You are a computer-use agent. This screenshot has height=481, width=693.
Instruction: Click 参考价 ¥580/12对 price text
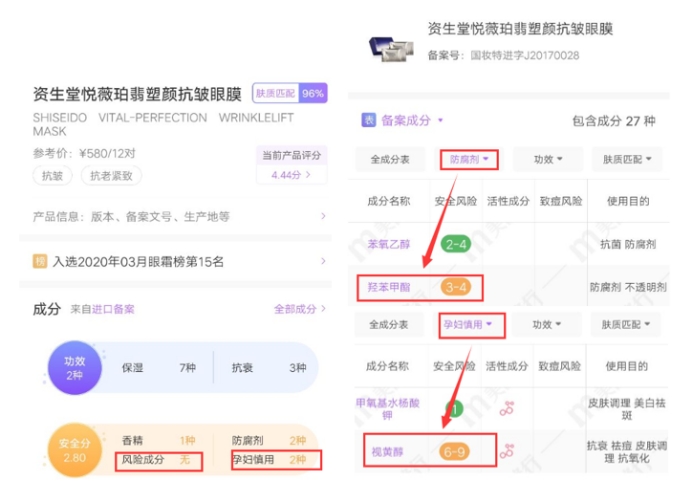[84, 153]
